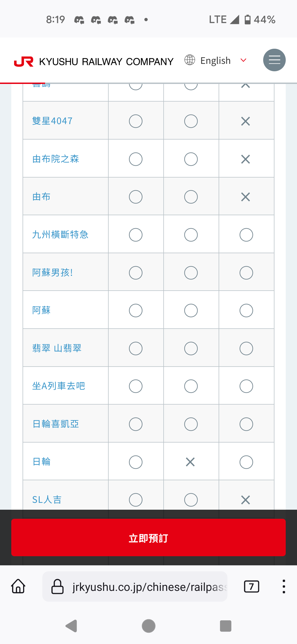Image resolution: width=297 pixels, height=644 pixels.
Task: Open the 雙星4047 train link
Action: click(52, 121)
